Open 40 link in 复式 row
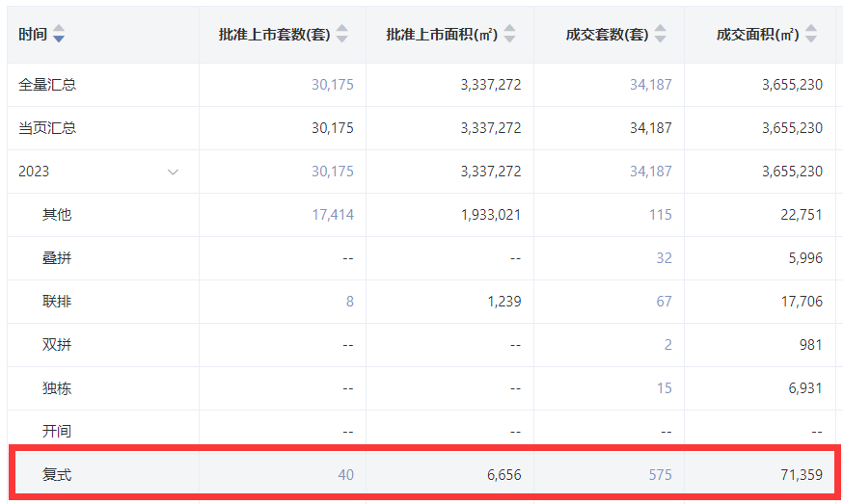 coord(345,475)
